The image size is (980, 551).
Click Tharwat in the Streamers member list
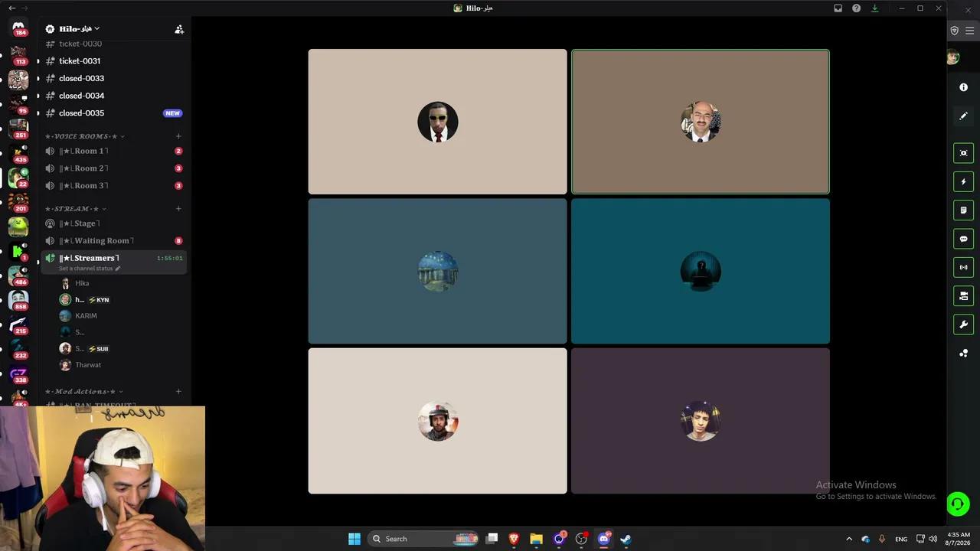tap(88, 365)
